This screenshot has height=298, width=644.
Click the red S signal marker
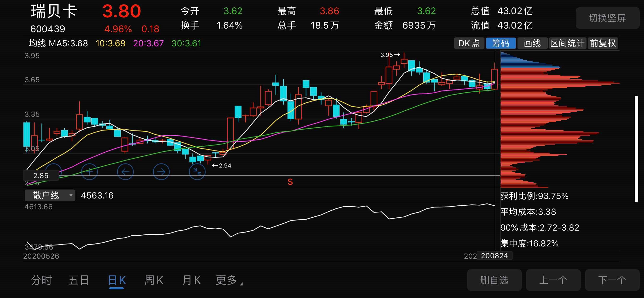(290, 182)
